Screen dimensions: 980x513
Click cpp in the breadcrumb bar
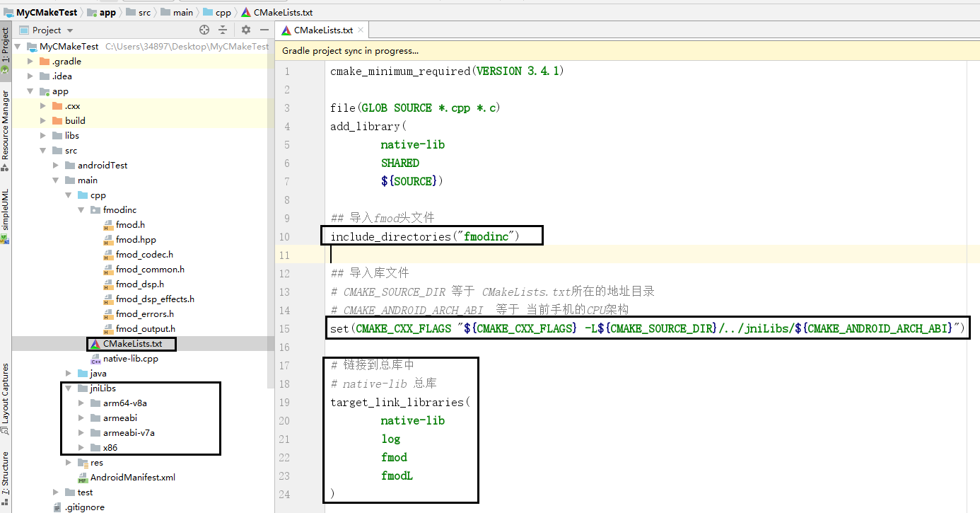[x=216, y=12]
